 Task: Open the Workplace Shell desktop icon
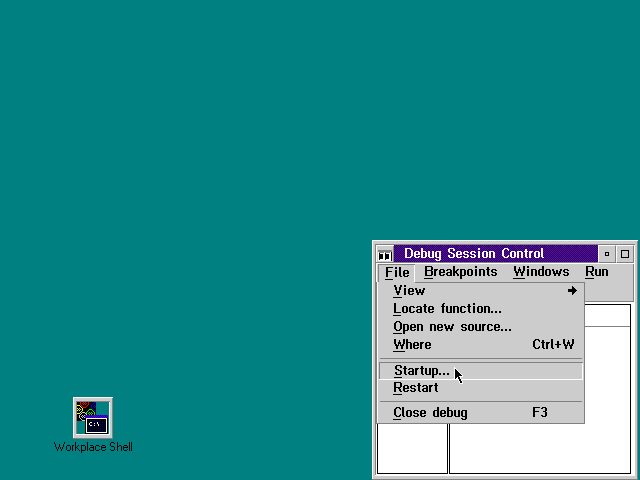tap(93, 417)
